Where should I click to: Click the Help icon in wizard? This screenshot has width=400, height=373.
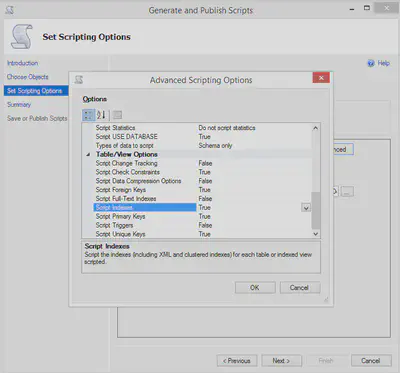pyautogui.click(x=371, y=63)
